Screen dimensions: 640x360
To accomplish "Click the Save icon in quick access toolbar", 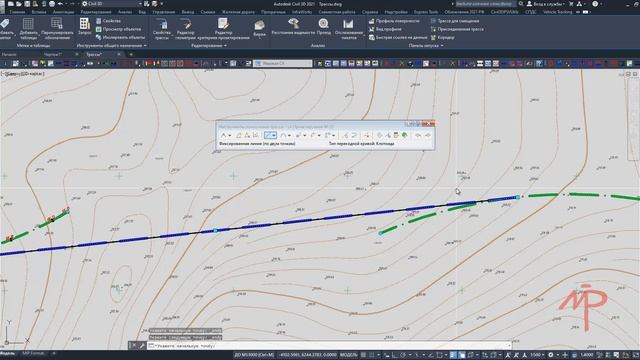I will (27, 4).
